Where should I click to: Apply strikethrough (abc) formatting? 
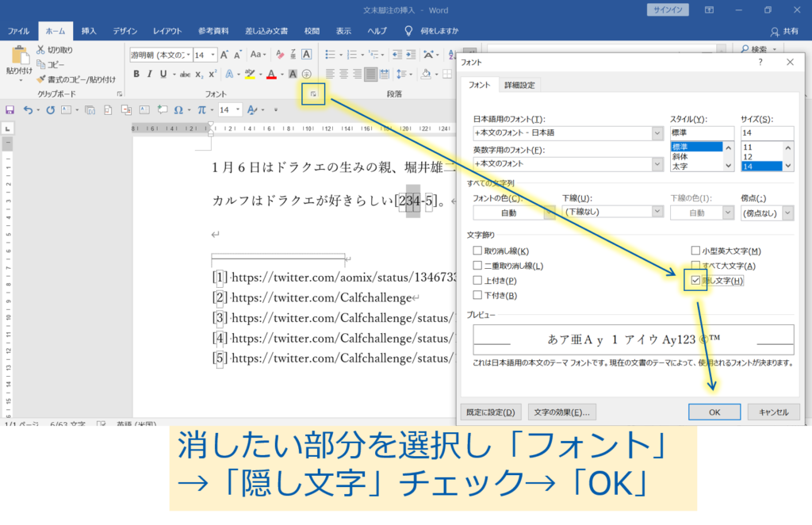click(185, 75)
